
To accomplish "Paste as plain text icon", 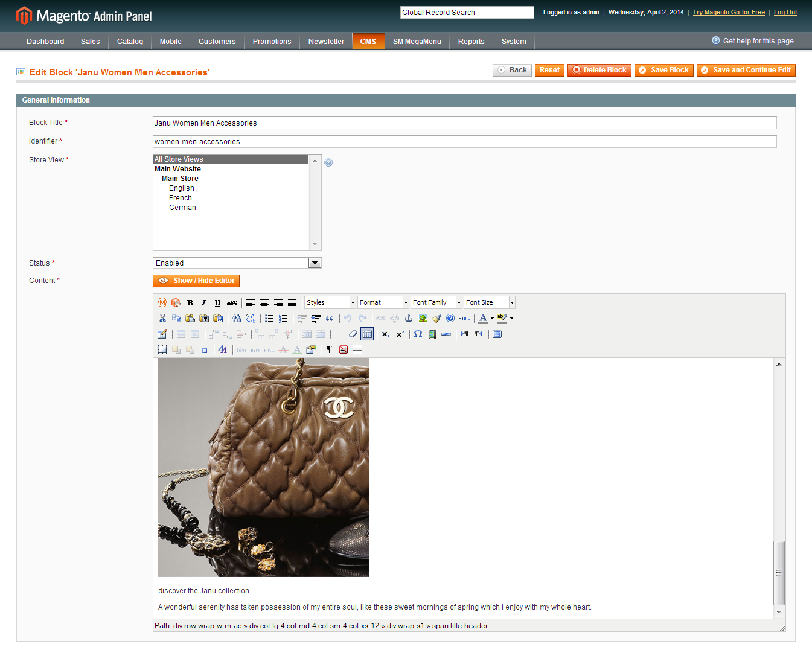I will click(204, 318).
